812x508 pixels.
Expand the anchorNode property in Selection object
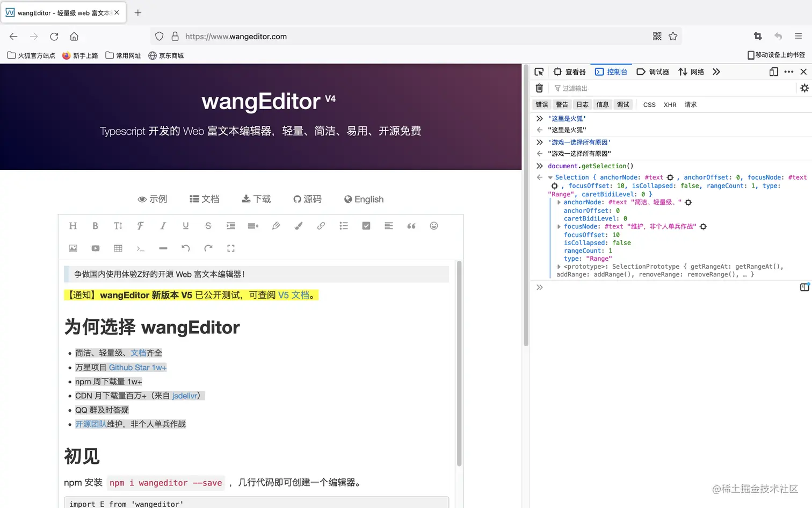[559, 202]
